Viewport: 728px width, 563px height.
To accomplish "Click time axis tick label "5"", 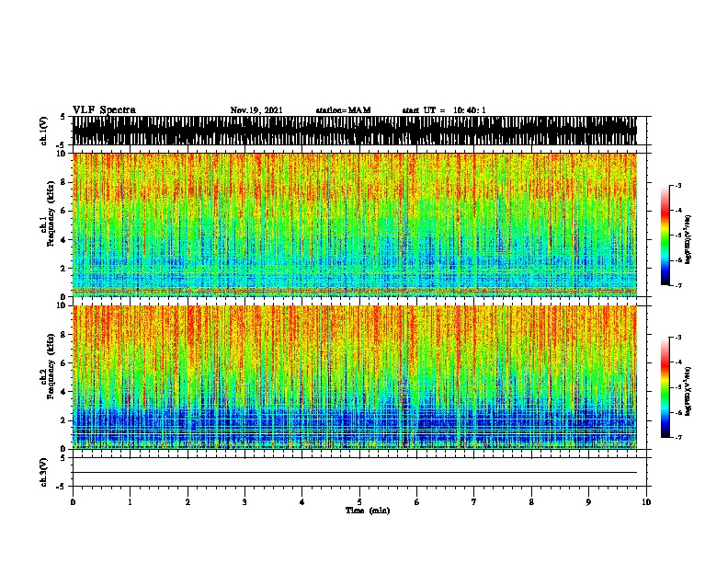I will click(x=359, y=502).
